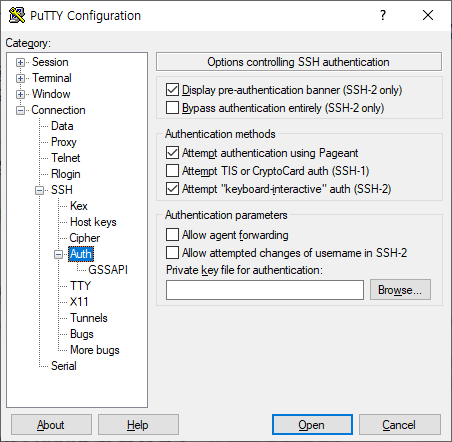Viewport: 452px width, 442px height.
Task: Select GSSAPI in the category tree
Action: pyautogui.click(x=108, y=270)
